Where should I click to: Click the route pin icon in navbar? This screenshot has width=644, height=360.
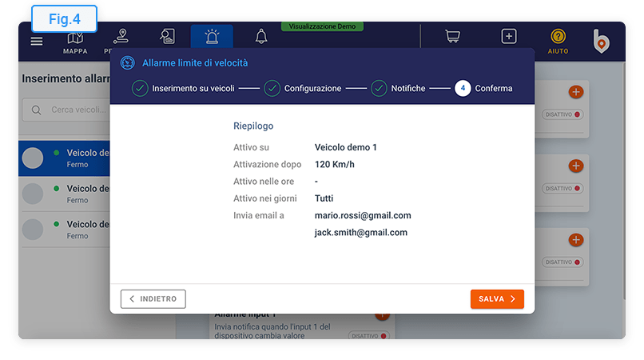(121, 37)
